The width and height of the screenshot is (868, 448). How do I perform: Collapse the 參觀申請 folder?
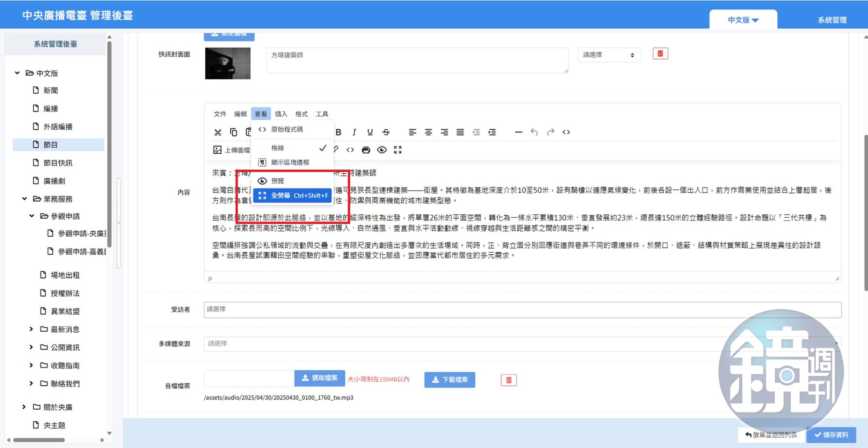point(31,216)
